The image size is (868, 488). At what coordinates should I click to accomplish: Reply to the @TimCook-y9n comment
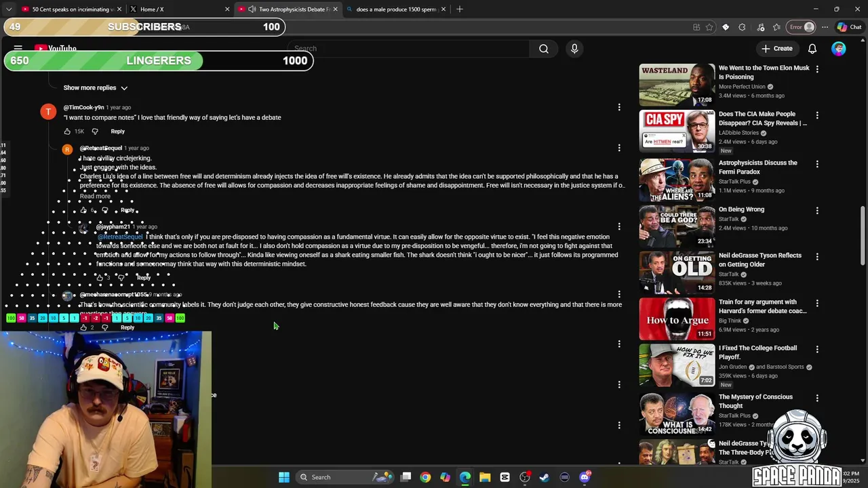click(x=117, y=131)
